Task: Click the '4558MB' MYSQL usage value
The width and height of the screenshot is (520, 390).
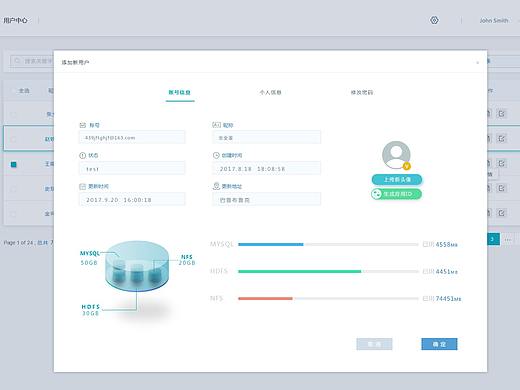Action: tap(447, 244)
